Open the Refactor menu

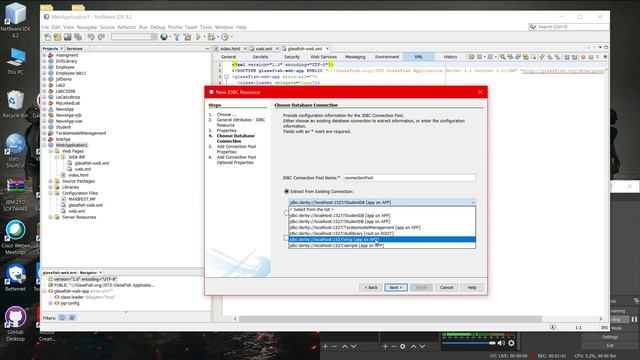point(127,27)
